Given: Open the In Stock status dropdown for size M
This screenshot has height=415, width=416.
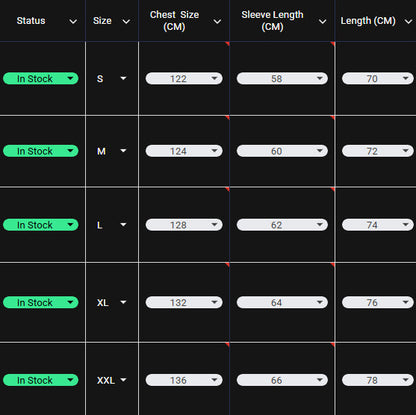Looking at the screenshot, I should [x=41, y=151].
